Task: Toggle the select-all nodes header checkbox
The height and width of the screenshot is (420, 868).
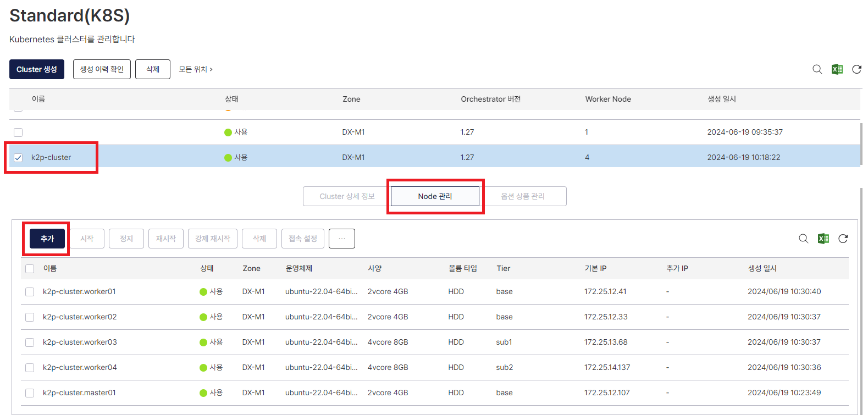Action: coord(30,269)
